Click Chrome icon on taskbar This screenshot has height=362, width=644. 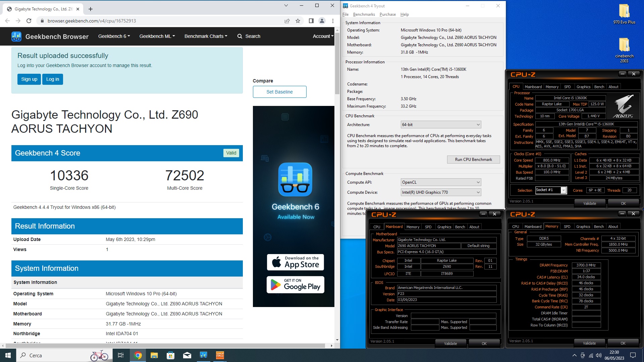click(x=138, y=355)
